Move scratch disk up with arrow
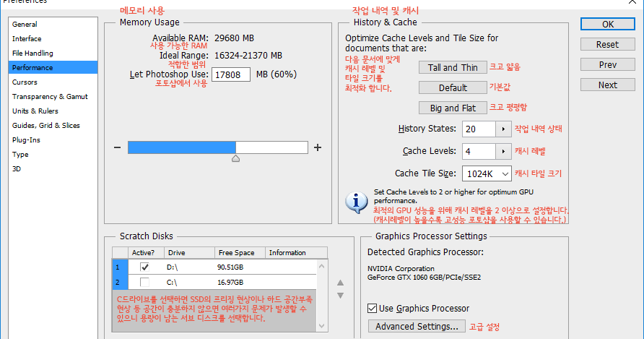 pyautogui.click(x=340, y=283)
